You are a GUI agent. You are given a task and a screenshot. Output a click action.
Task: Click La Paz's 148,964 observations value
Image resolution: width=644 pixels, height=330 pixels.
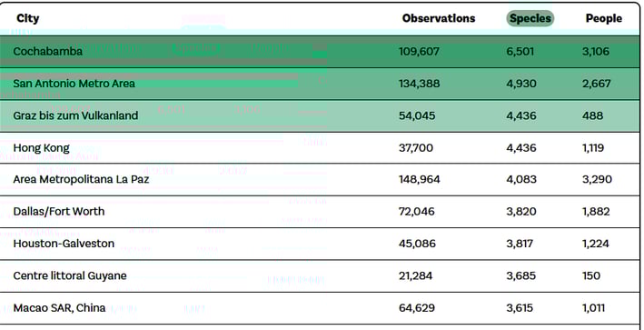tap(420, 180)
